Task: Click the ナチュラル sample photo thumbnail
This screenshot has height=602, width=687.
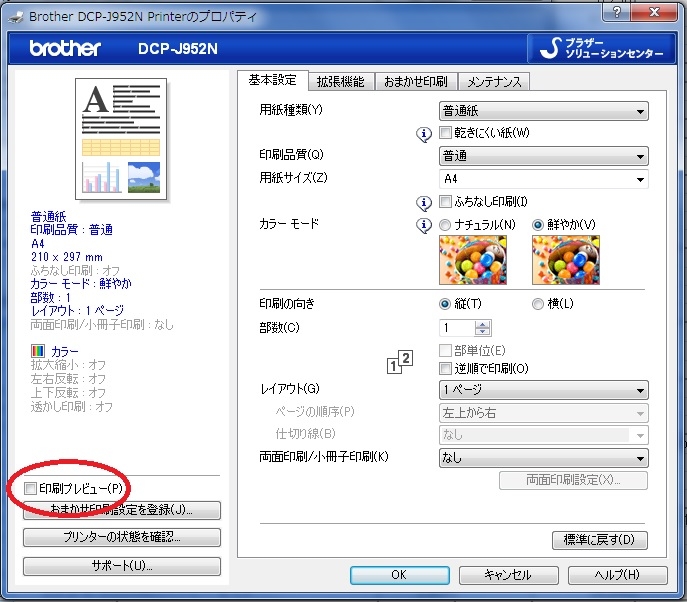Action: tap(473, 260)
